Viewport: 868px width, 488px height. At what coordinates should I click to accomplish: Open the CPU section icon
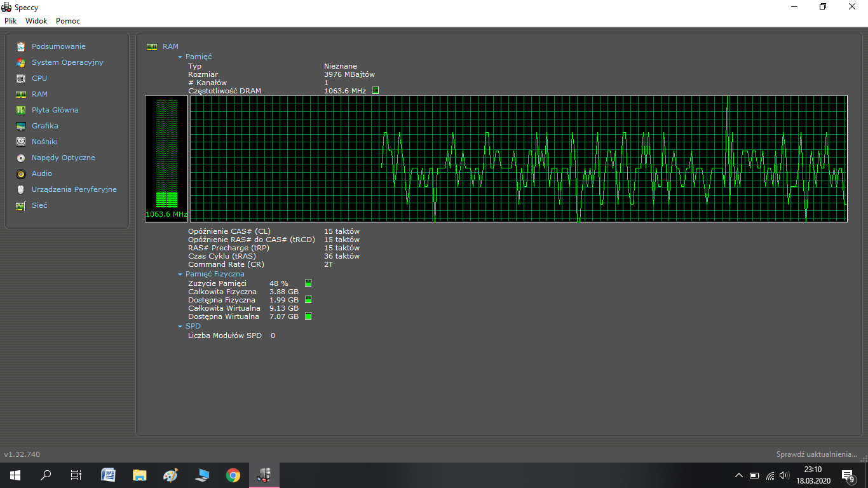click(x=21, y=78)
